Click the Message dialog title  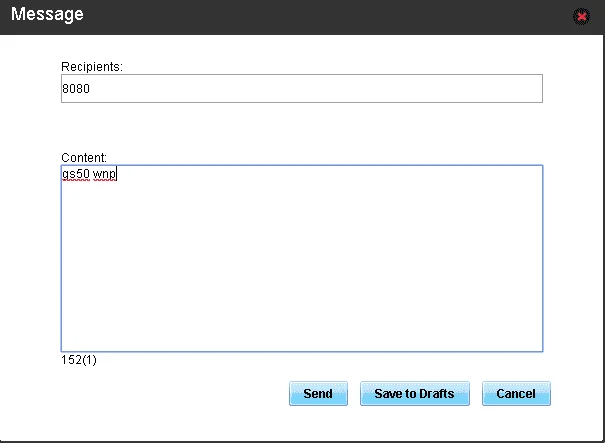click(47, 14)
